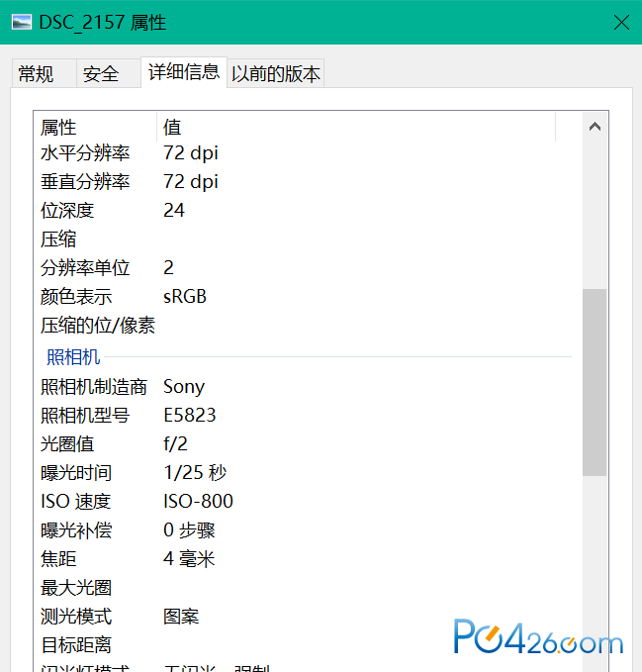
Task: Click the 0 步骤 exposure compensation value
Action: click(x=189, y=530)
